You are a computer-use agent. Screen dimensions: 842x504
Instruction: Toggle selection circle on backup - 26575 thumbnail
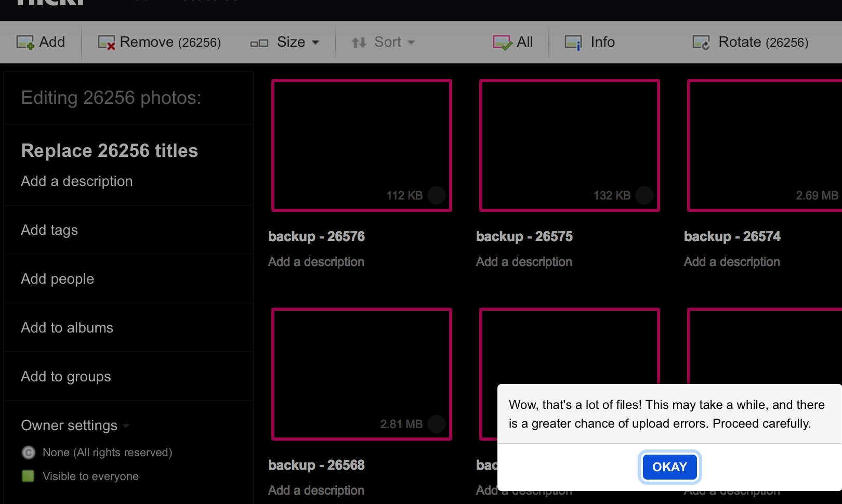coord(644,195)
